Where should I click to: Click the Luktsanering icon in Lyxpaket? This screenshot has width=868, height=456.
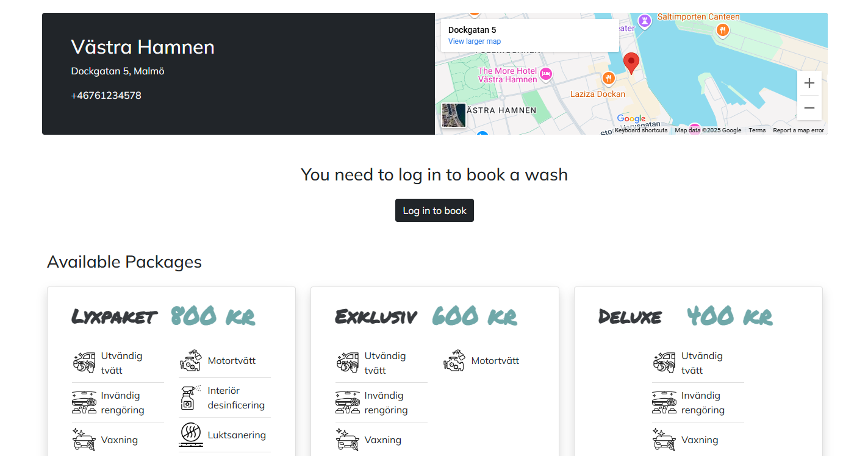(190, 435)
